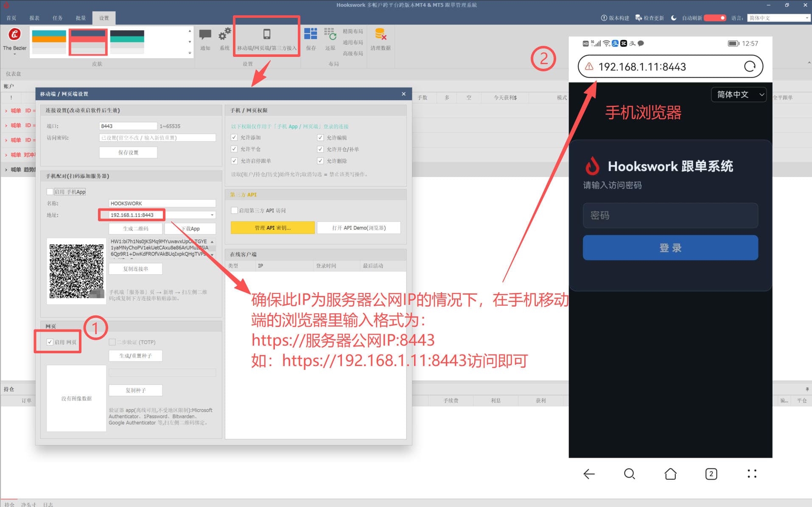Click the 复制连接串 button

[136, 269]
